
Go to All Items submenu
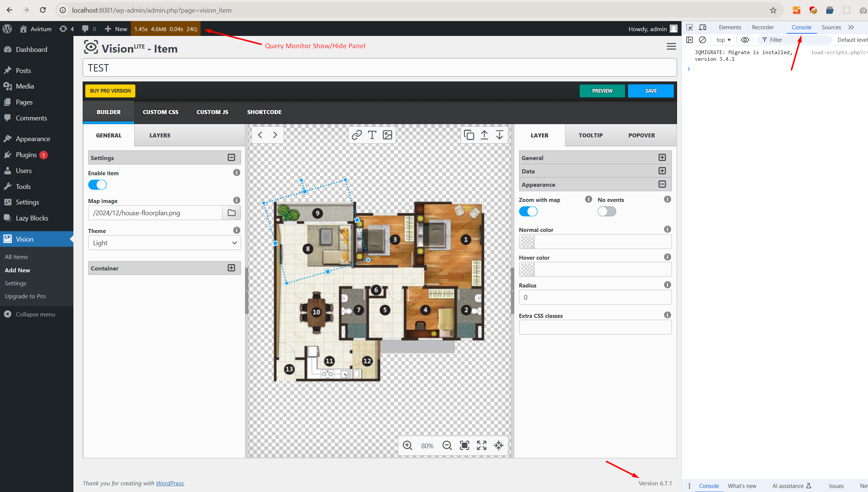(16, 257)
